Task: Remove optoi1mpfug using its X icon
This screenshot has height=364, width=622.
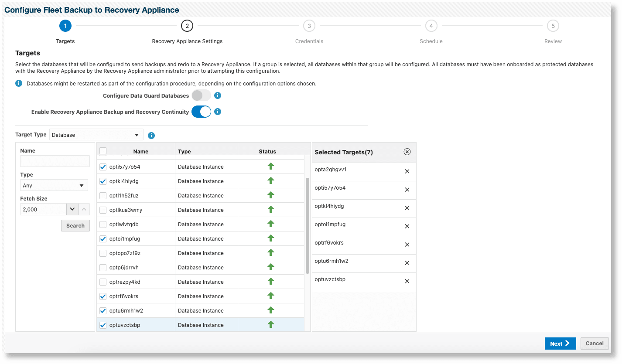Action: coord(407,226)
